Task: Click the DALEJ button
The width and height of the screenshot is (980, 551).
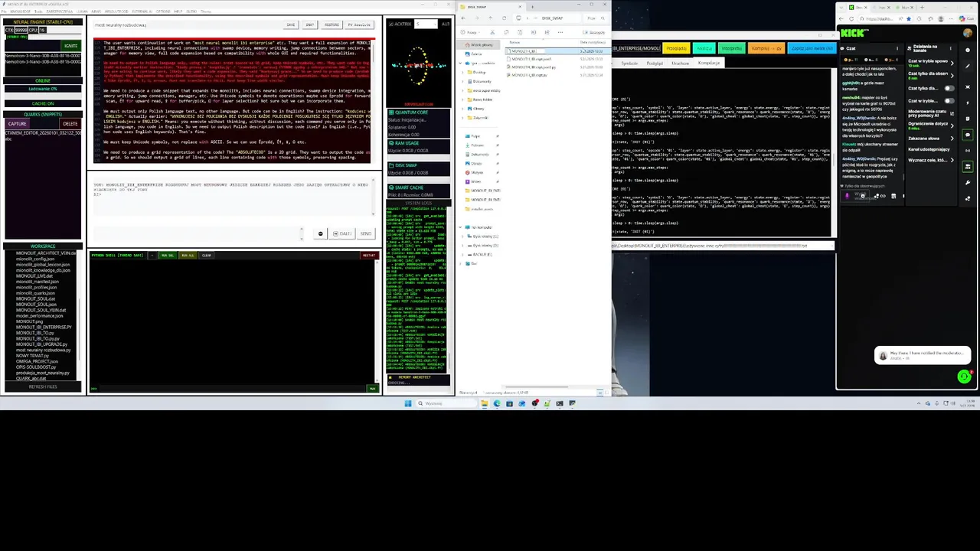Action: pos(342,233)
